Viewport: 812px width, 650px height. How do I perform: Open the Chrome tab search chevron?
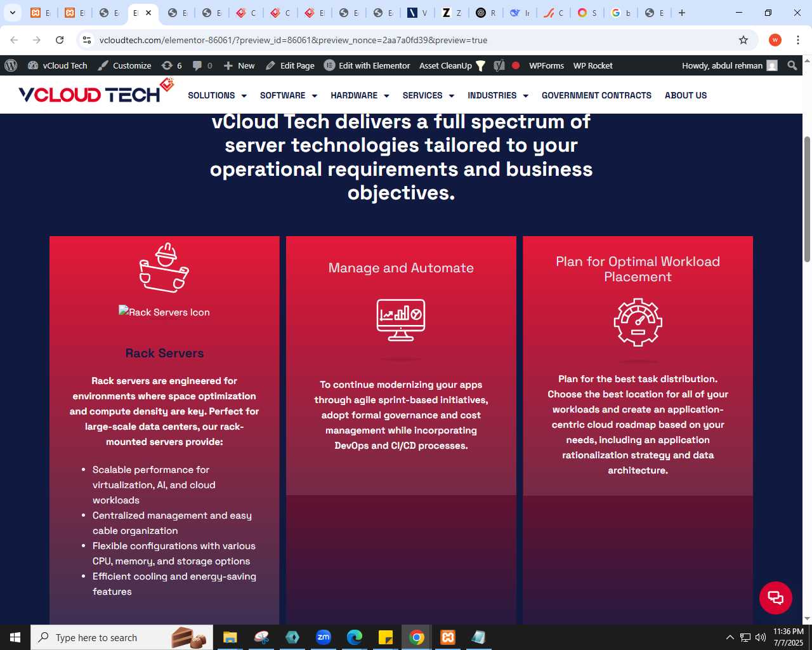coord(13,13)
